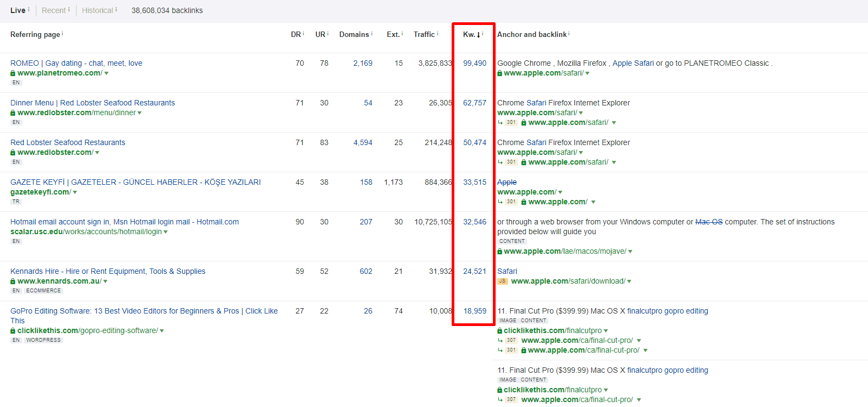868x407 pixels.
Task: Click the struck-through Apple anchor link
Action: click(x=507, y=182)
